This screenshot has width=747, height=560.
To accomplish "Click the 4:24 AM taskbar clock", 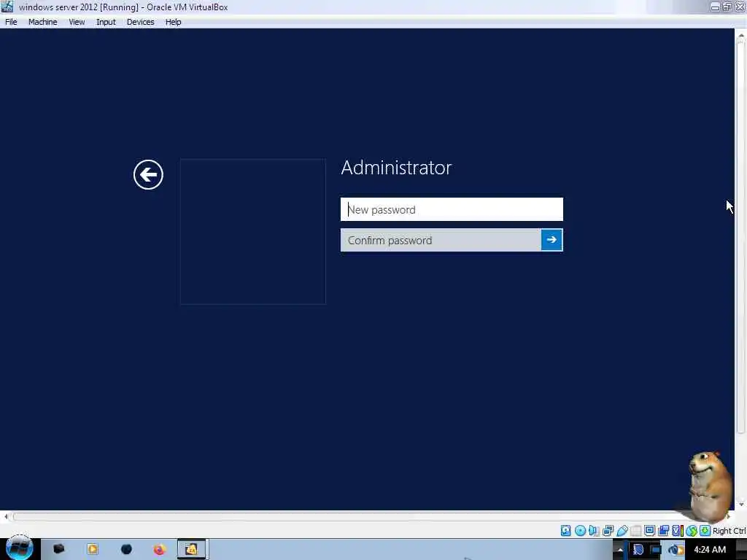I will point(710,550).
